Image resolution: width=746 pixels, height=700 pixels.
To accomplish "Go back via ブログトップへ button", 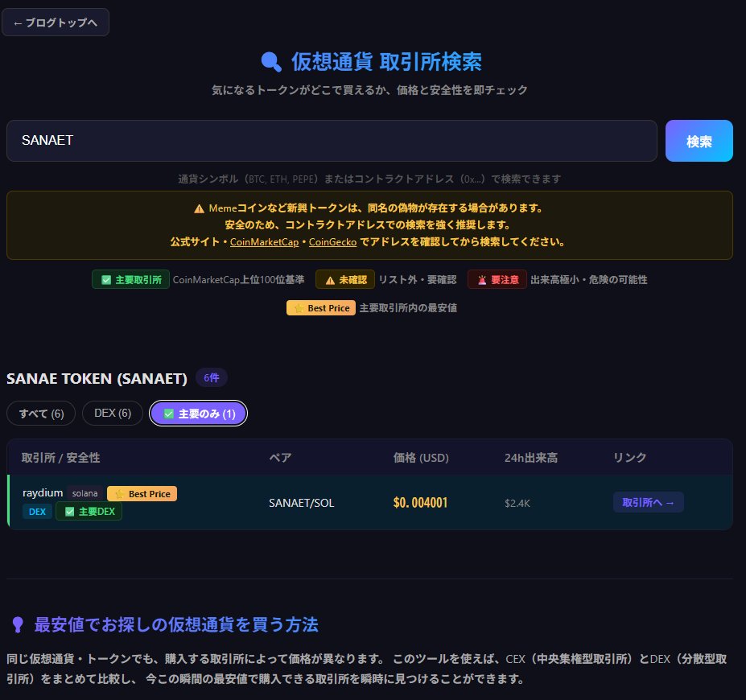I will pos(56,23).
